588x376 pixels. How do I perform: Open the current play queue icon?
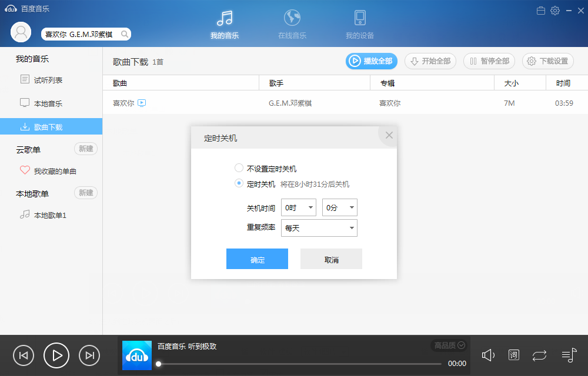567,355
